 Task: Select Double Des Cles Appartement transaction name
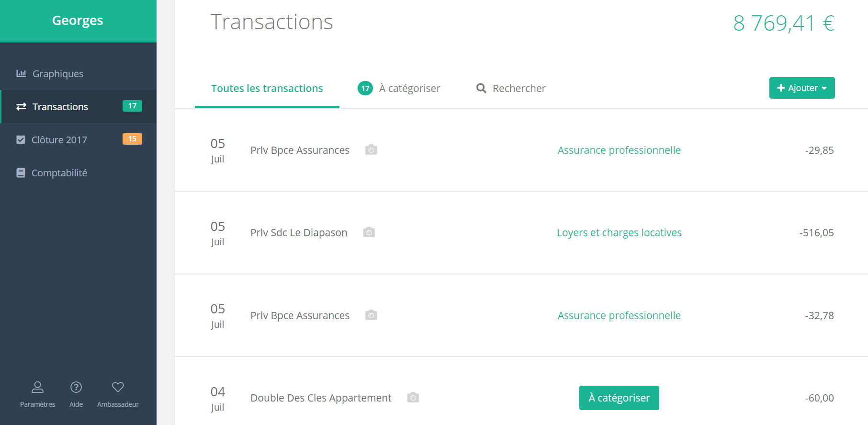click(x=321, y=398)
